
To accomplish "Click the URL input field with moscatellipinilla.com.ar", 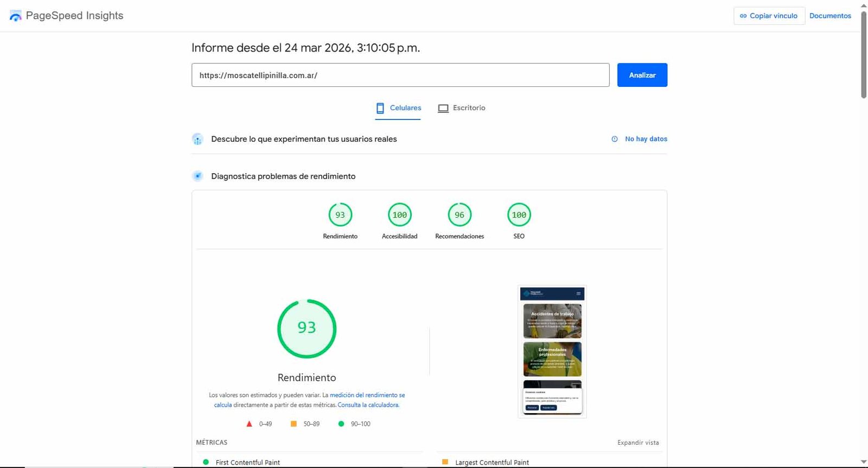I will (400, 75).
